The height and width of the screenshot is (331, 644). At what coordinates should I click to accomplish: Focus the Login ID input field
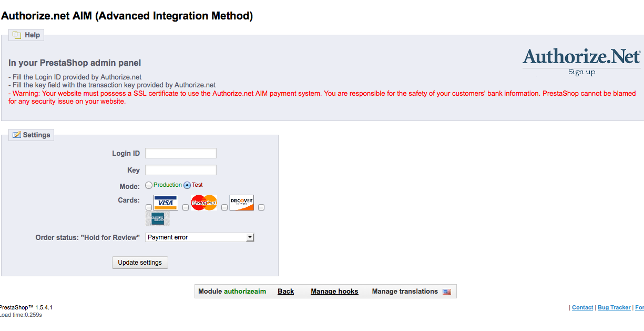(181, 153)
